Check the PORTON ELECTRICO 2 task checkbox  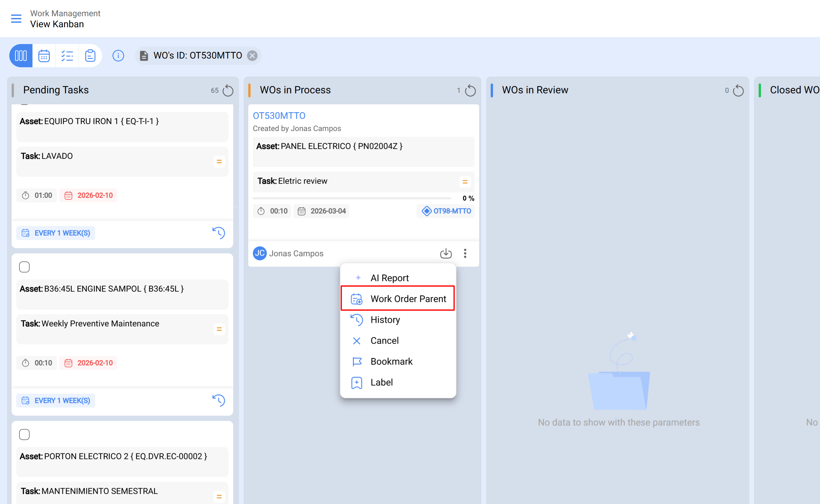24,434
